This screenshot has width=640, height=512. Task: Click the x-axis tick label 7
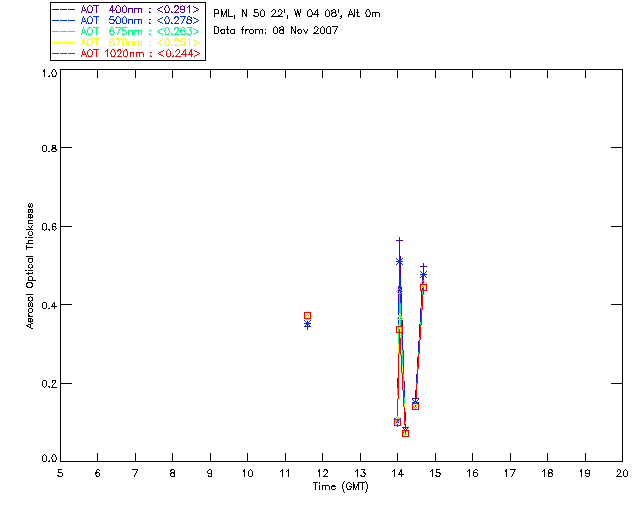coord(135,473)
